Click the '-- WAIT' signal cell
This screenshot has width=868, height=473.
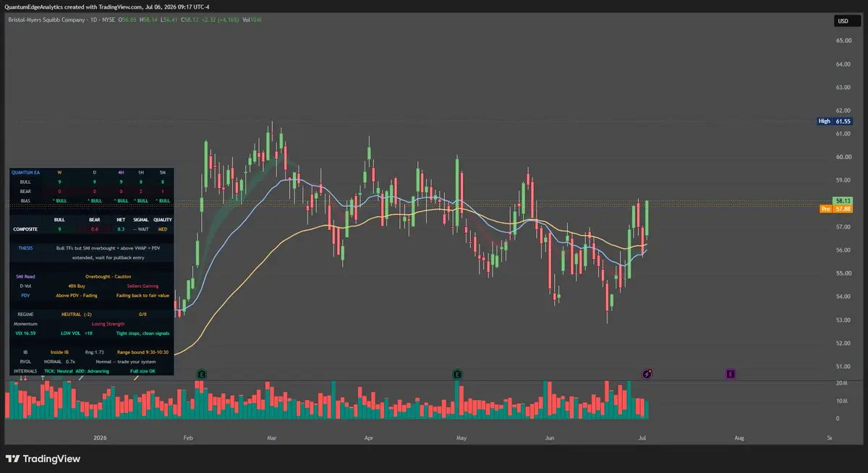click(141, 229)
